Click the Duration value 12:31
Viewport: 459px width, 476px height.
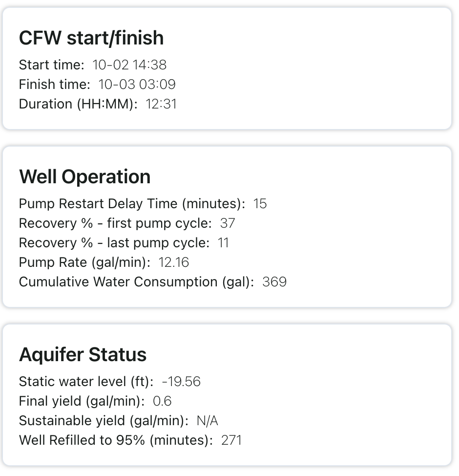click(161, 104)
